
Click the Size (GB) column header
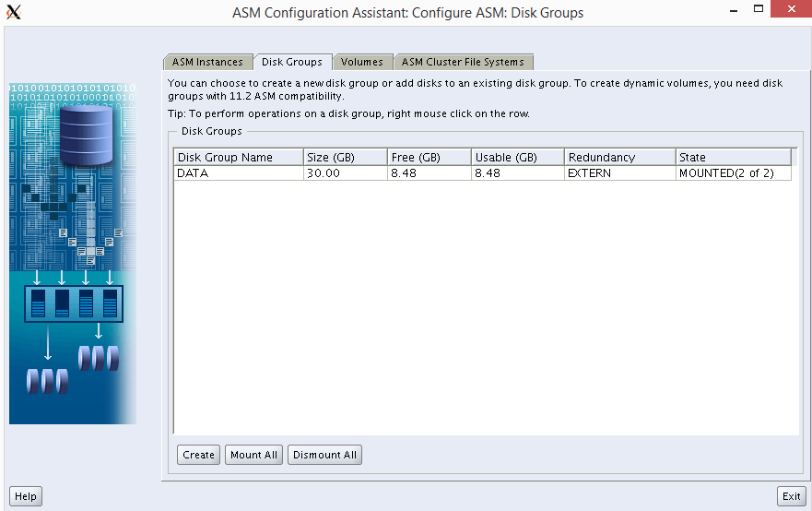pyautogui.click(x=345, y=158)
